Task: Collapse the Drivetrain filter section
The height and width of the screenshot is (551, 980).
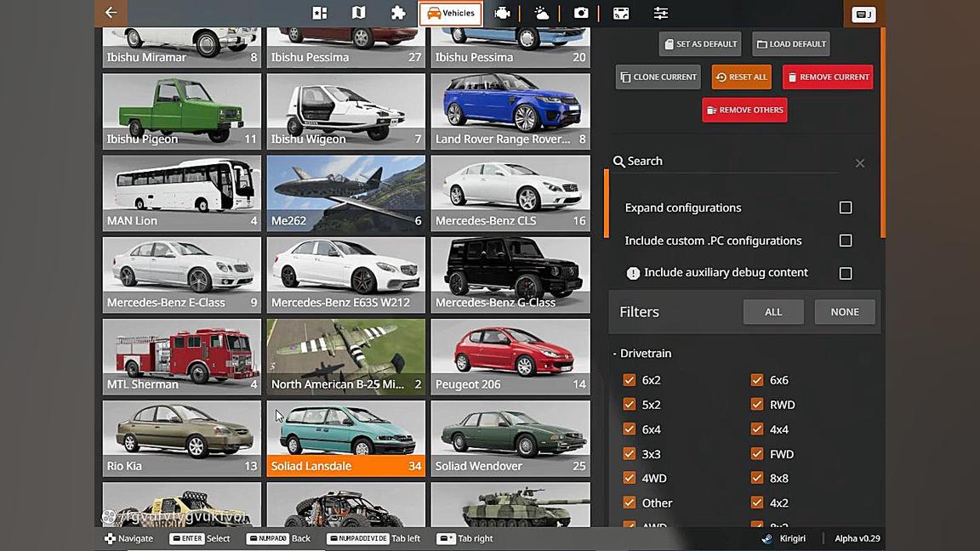Action: [x=642, y=354]
